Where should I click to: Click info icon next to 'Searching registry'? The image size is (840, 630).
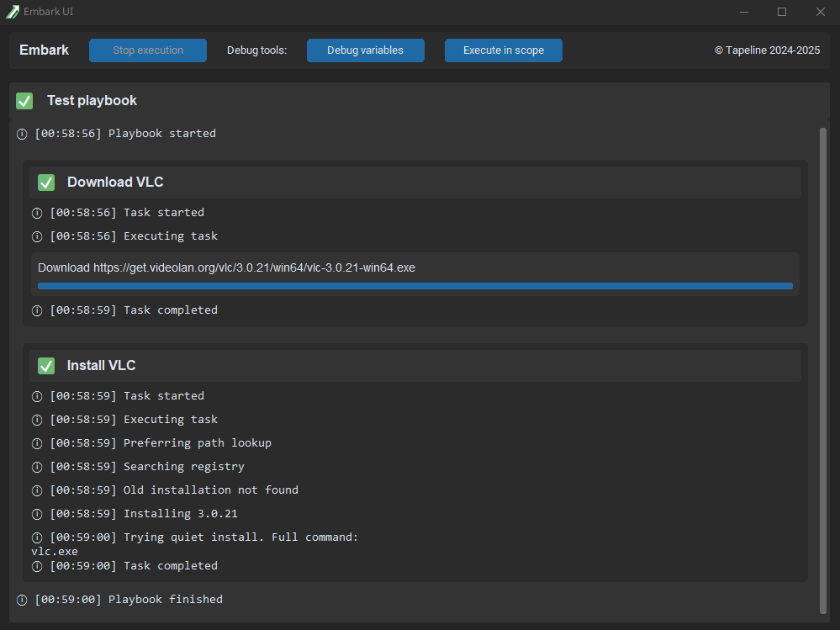[x=37, y=467]
